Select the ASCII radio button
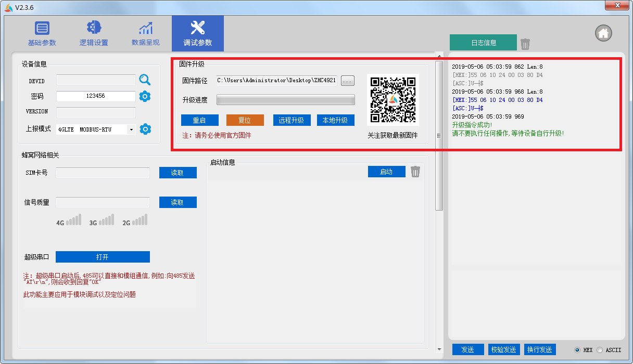This screenshot has width=633, height=364. tap(599, 350)
